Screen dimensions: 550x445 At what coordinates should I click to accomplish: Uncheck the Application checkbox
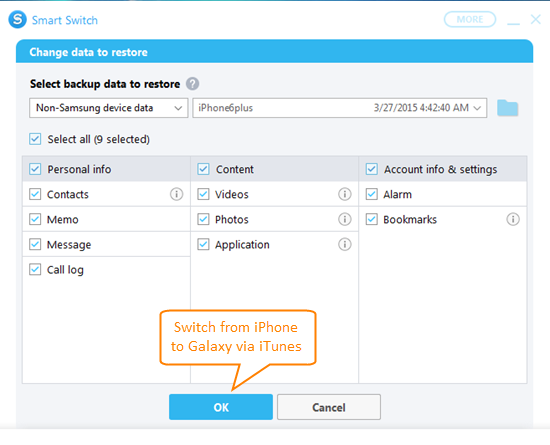click(x=203, y=244)
